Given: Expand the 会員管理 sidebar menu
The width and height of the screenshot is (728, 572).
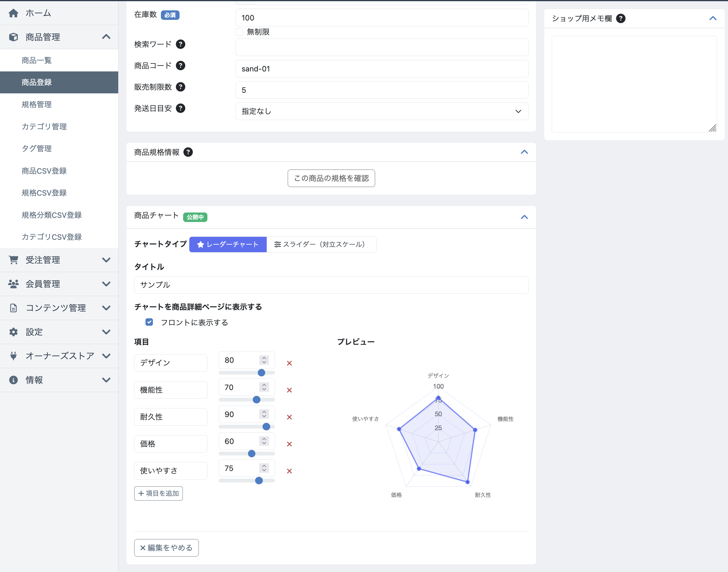Looking at the screenshot, I should (106, 284).
